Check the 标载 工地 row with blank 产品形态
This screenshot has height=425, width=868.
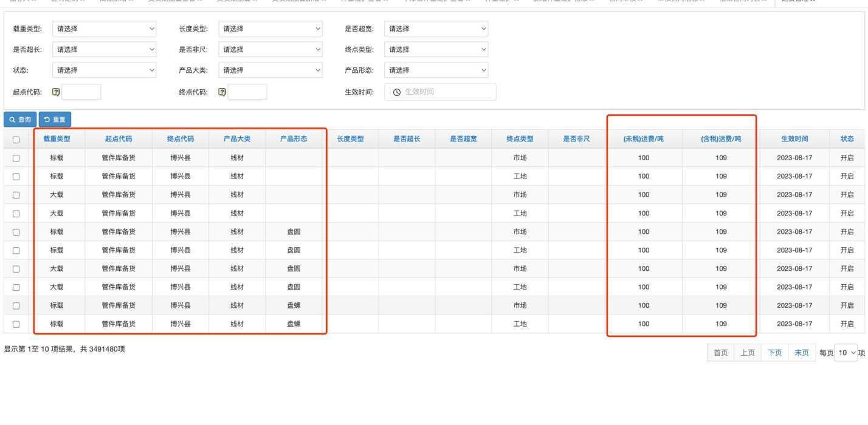(x=16, y=177)
